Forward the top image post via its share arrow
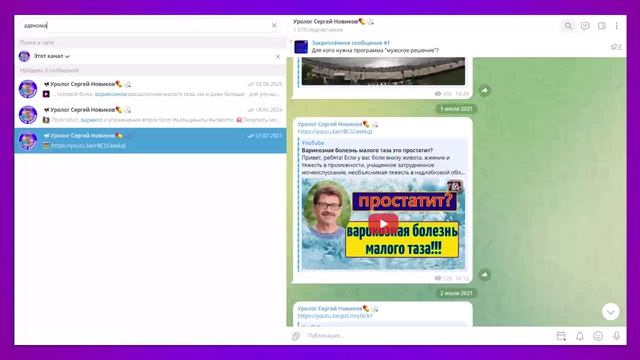 (484, 91)
